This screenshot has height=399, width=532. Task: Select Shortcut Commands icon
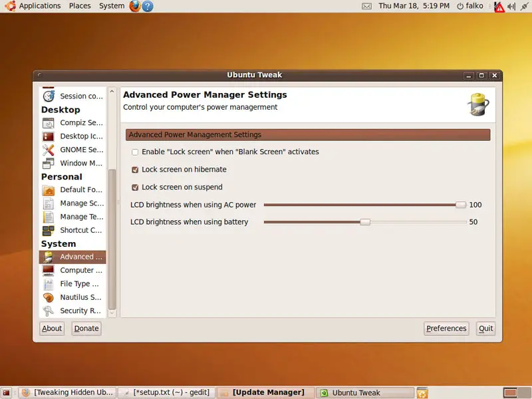(49, 230)
